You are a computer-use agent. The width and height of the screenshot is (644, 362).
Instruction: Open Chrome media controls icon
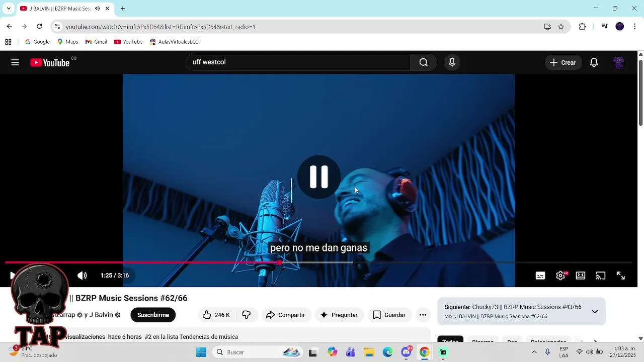(x=605, y=27)
